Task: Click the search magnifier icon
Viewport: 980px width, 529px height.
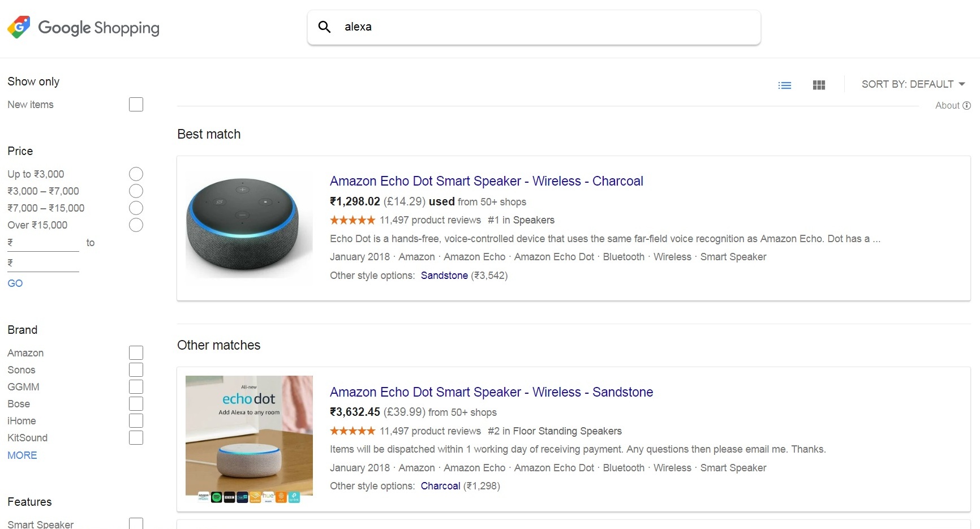Action: click(324, 27)
